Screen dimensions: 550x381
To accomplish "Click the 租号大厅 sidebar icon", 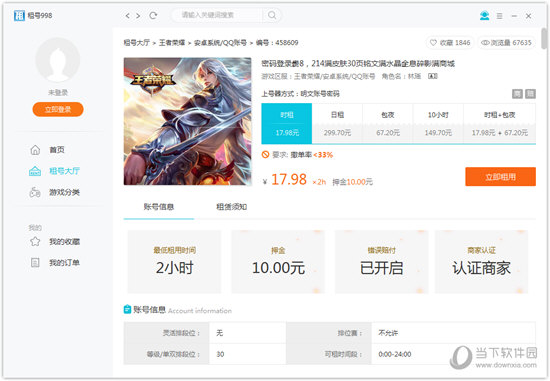I will tap(35, 171).
